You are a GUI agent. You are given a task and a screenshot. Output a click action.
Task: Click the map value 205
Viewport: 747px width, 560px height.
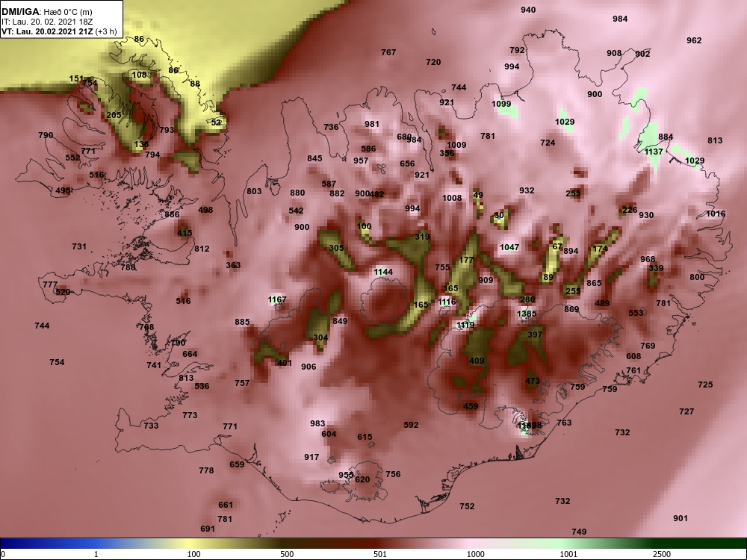(114, 115)
